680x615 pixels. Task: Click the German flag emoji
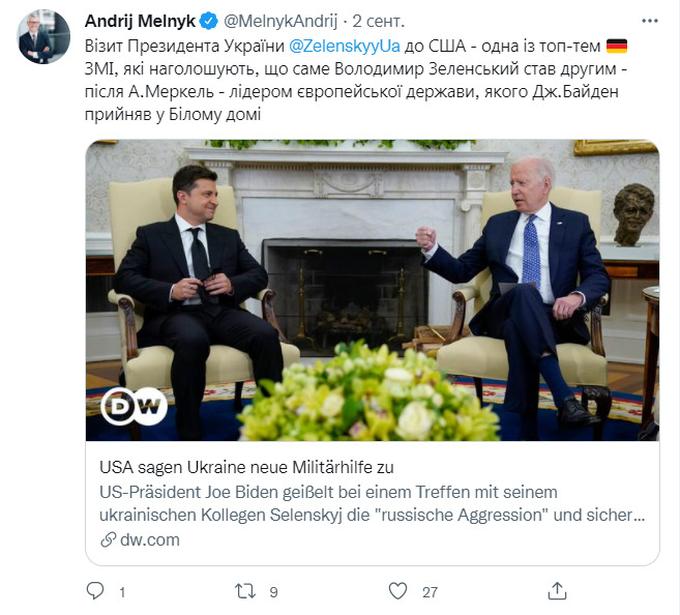tap(617, 46)
